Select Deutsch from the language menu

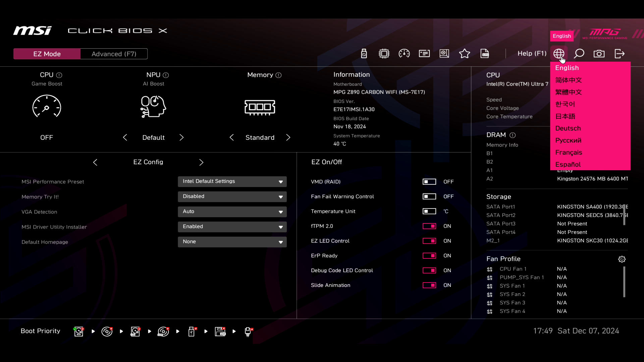[568, 128]
